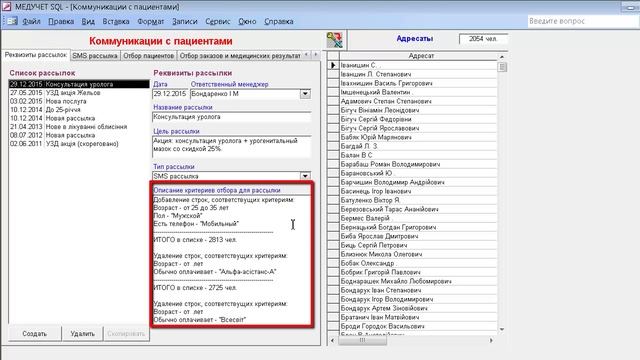The width and height of the screenshot is (640, 360).
Task: Click the horizontal scrollbar right arrow
Action: pyautogui.click(x=491, y=340)
